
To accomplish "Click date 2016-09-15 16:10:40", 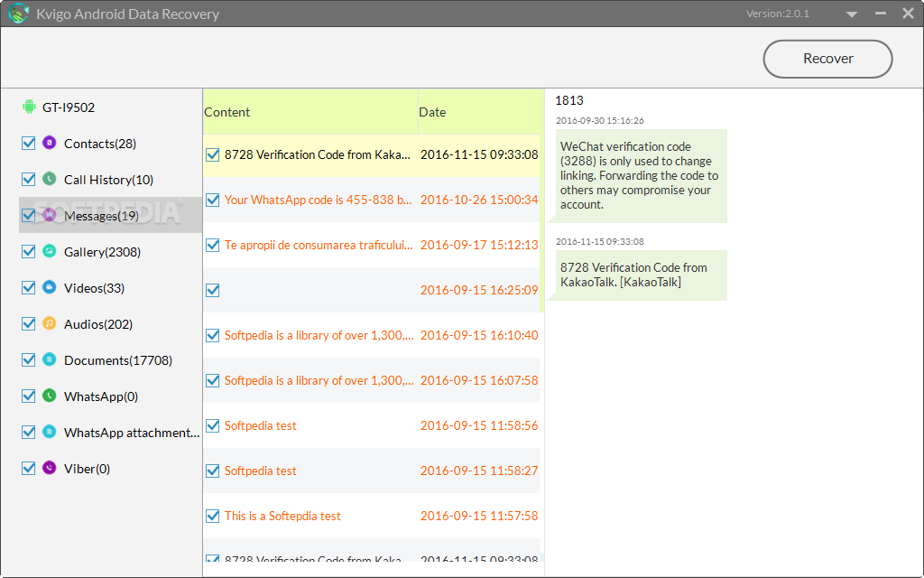I will coord(479,335).
